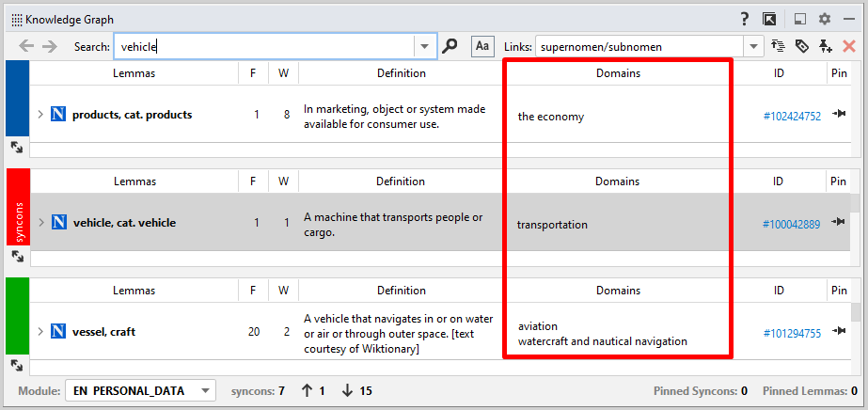Navigate back with the left arrow
This screenshot has height=410, width=868.
26,46
